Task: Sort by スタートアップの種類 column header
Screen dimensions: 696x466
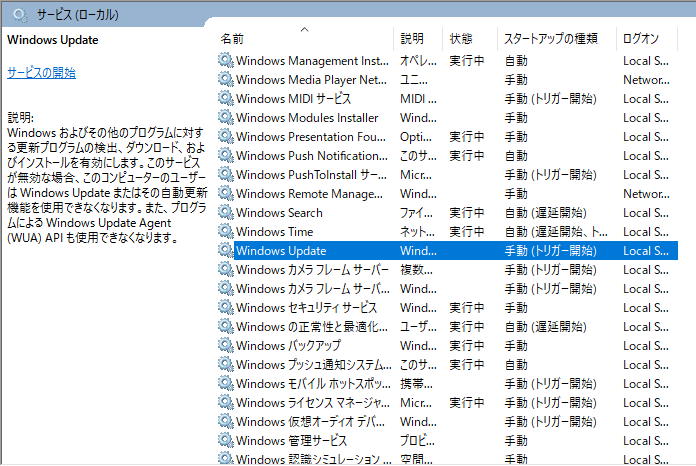Action: 550,39
